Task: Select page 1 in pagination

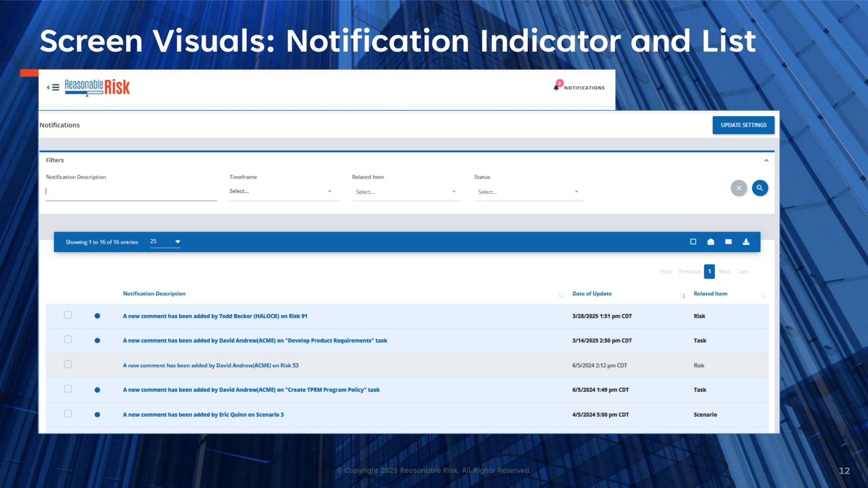Action: click(x=709, y=271)
